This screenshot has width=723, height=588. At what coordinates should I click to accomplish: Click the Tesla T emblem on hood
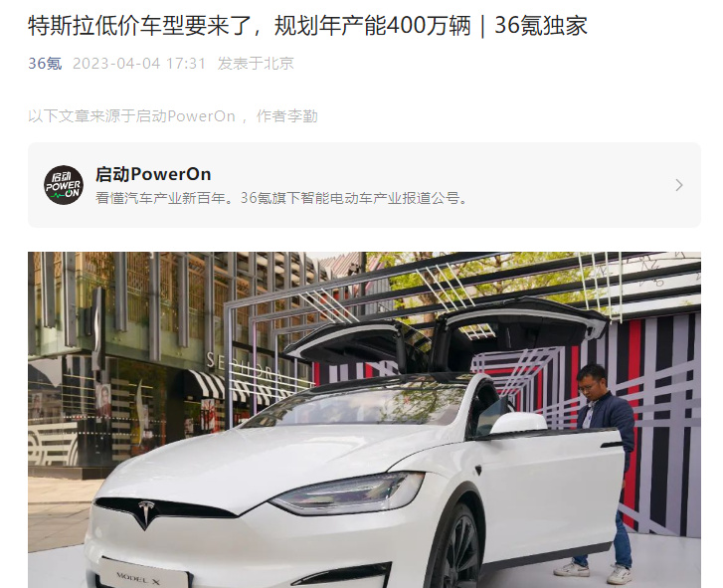146,513
